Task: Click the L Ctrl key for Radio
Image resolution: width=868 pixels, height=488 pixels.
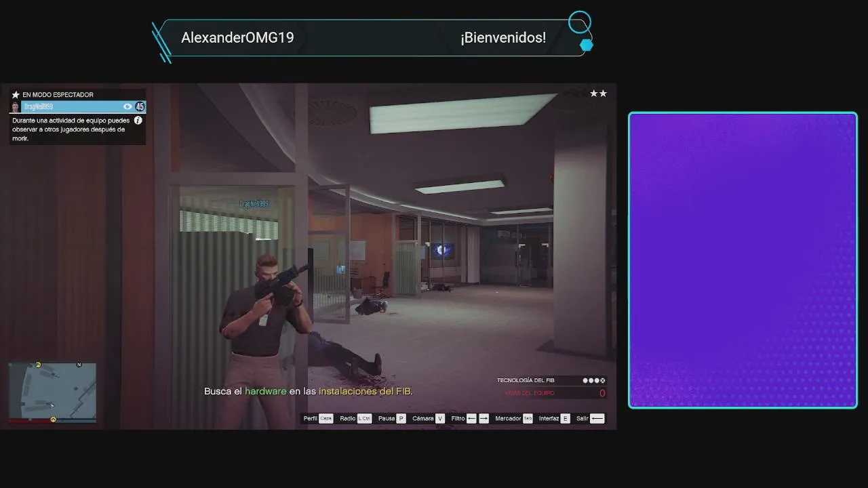Action: pos(365,419)
